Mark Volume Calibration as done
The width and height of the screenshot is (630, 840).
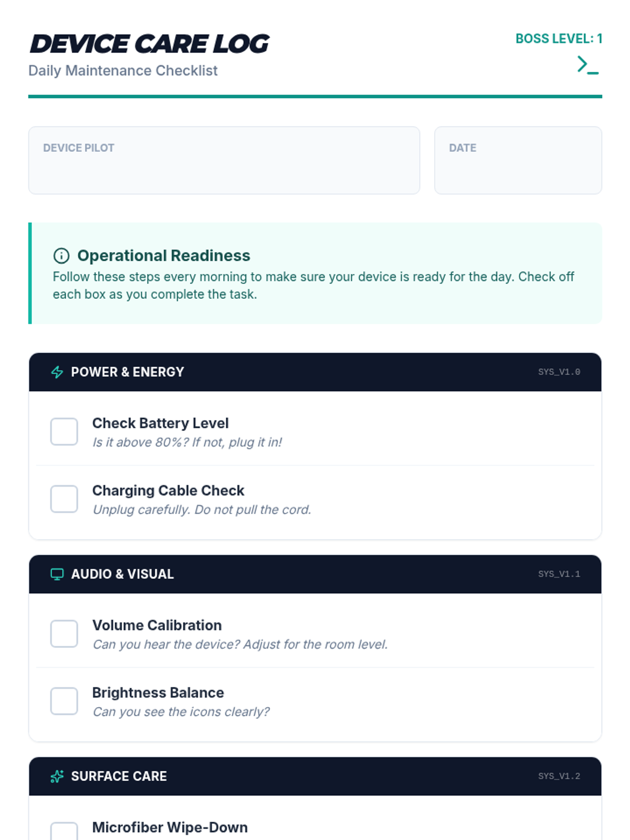tap(64, 634)
